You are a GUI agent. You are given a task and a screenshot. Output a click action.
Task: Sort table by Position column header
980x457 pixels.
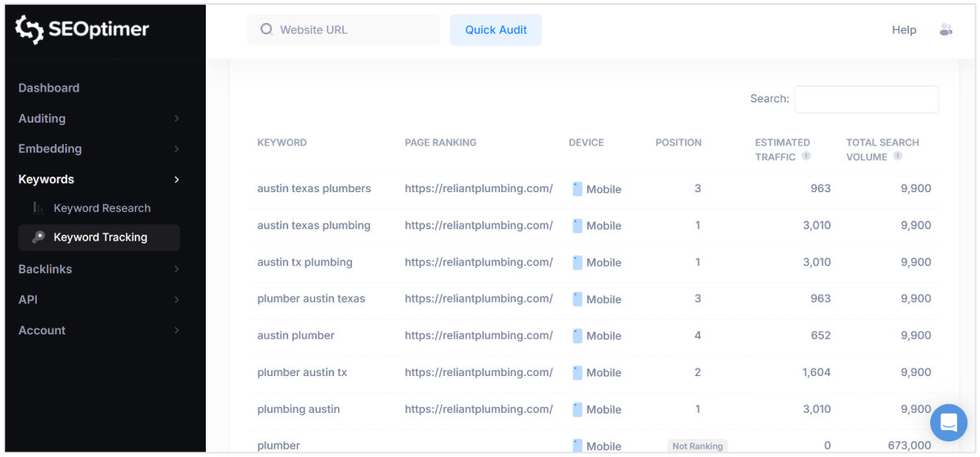click(678, 142)
